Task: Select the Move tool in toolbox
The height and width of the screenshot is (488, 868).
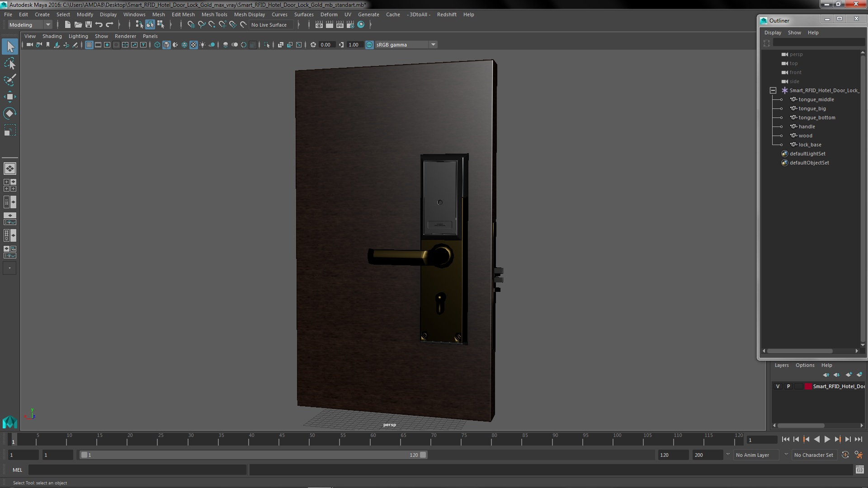Action: tap(9, 97)
